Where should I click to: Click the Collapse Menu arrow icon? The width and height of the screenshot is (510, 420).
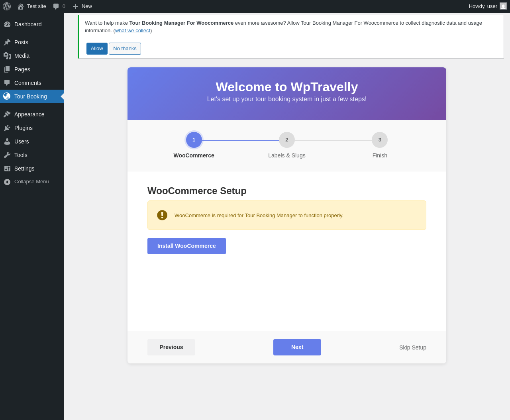(7, 182)
